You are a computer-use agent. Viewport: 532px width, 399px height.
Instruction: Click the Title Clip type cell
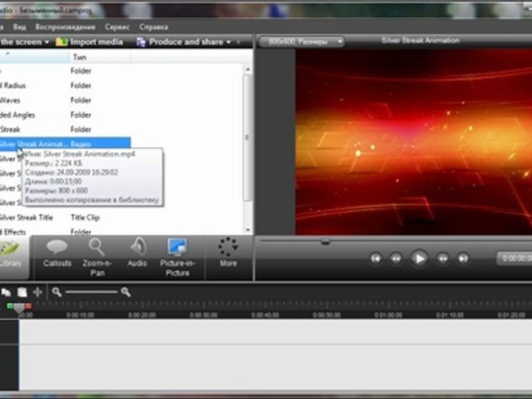[x=85, y=217]
